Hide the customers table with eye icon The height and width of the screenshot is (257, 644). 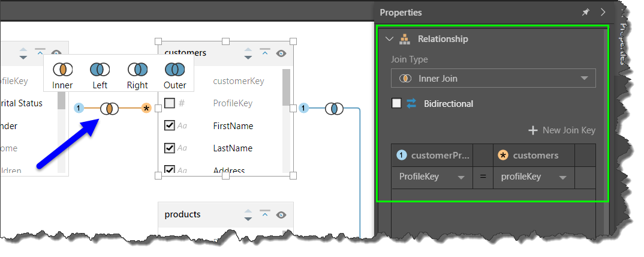281,53
